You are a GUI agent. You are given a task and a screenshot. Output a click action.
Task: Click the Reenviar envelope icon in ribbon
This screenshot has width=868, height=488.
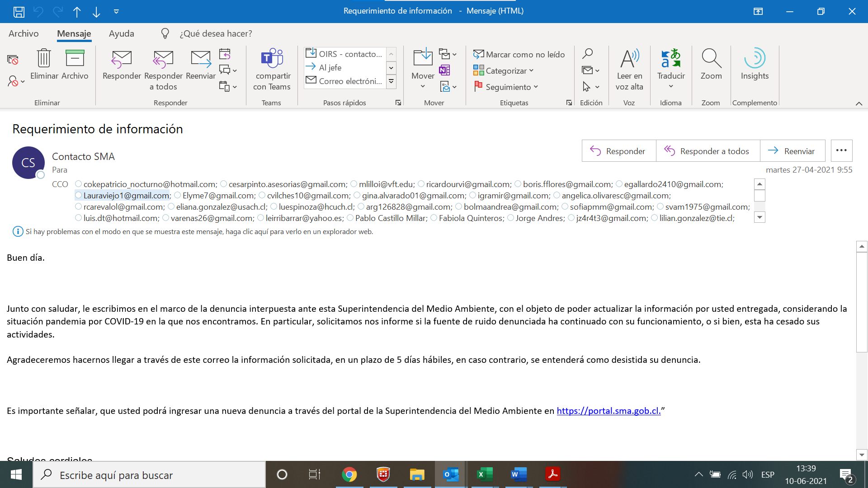(200, 58)
